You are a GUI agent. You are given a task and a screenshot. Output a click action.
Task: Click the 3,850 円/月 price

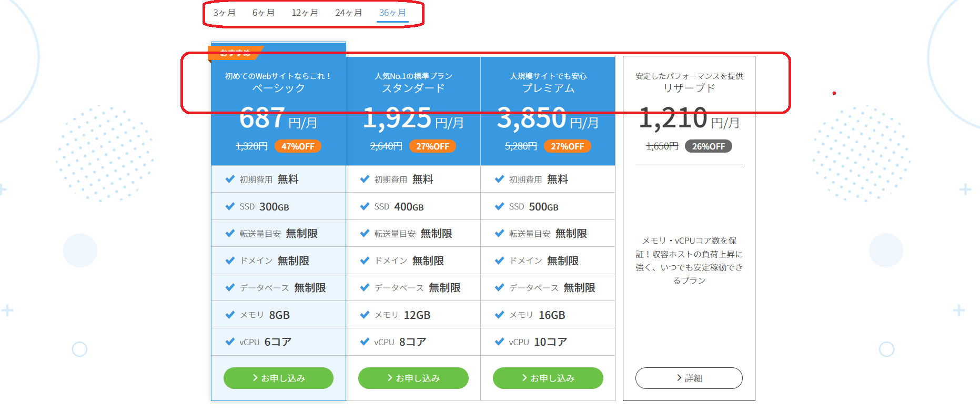click(x=548, y=118)
